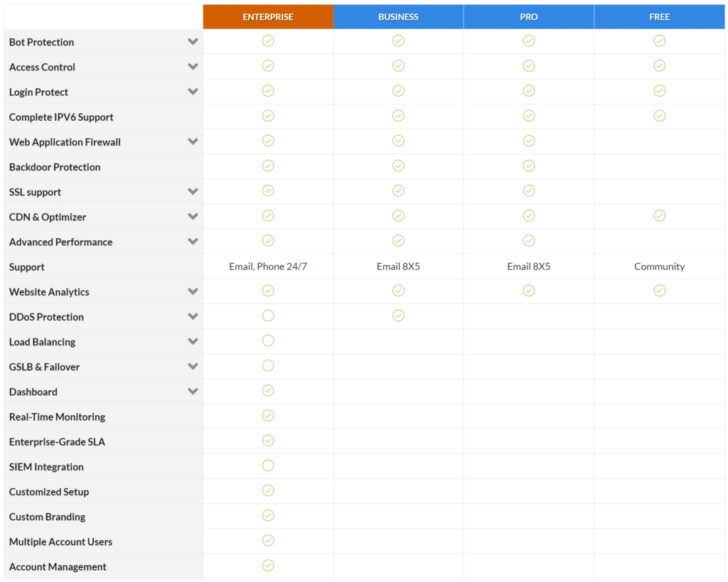Click the GSLB & Failover empty circle

point(268,365)
